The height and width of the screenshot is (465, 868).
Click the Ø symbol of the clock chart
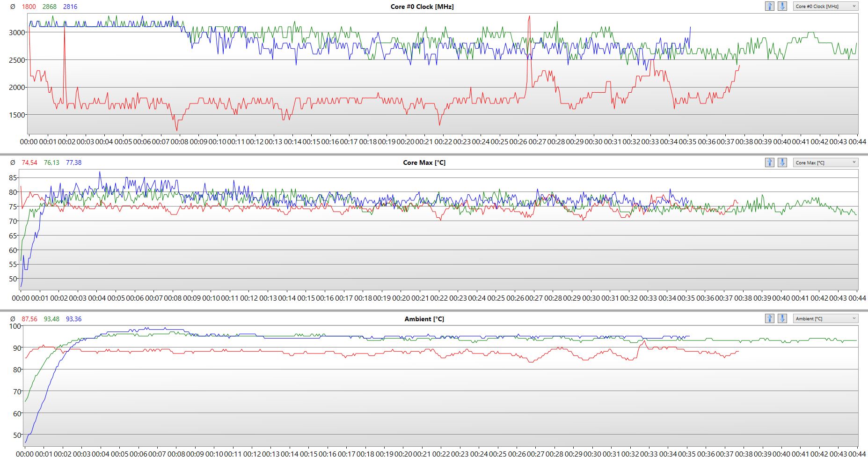pos(13,7)
